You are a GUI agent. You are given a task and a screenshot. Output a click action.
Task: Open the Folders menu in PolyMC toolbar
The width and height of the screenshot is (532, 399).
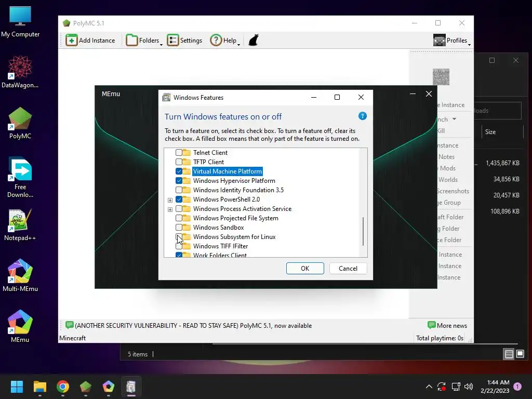144,41
